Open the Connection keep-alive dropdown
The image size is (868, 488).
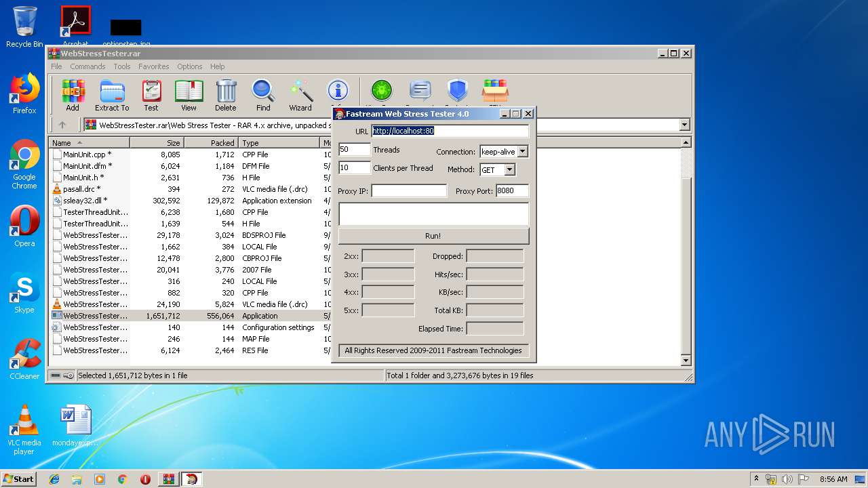pyautogui.click(x=522, y=152)
